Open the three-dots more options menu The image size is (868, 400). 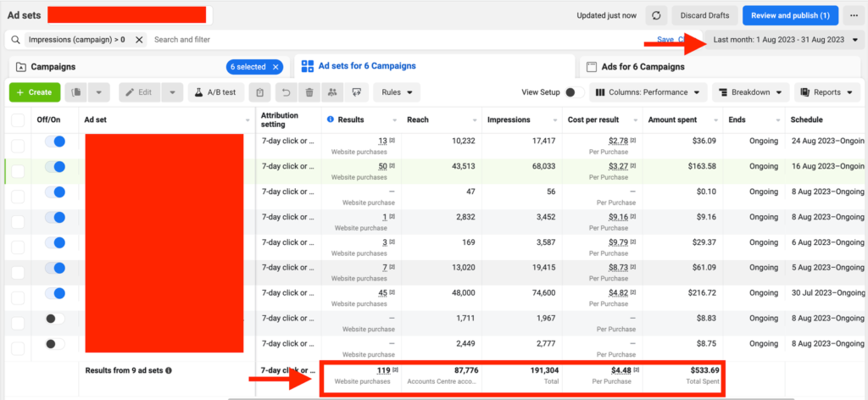[853, 15]
